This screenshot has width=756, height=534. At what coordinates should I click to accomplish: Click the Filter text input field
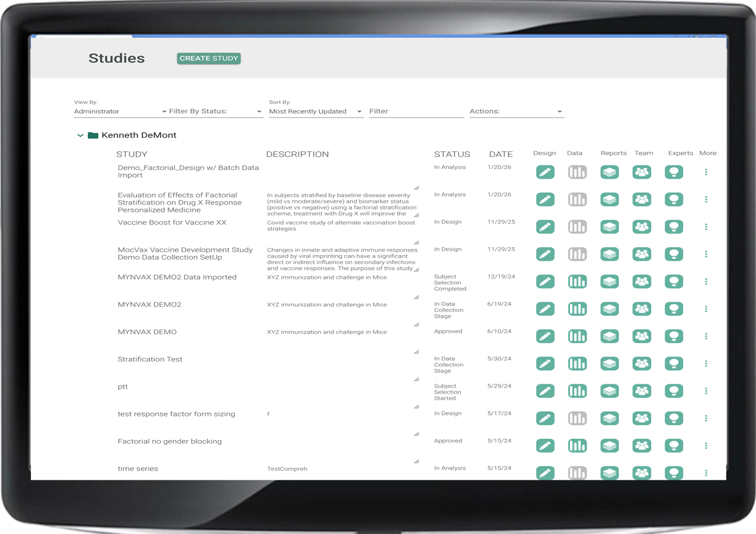416,112
